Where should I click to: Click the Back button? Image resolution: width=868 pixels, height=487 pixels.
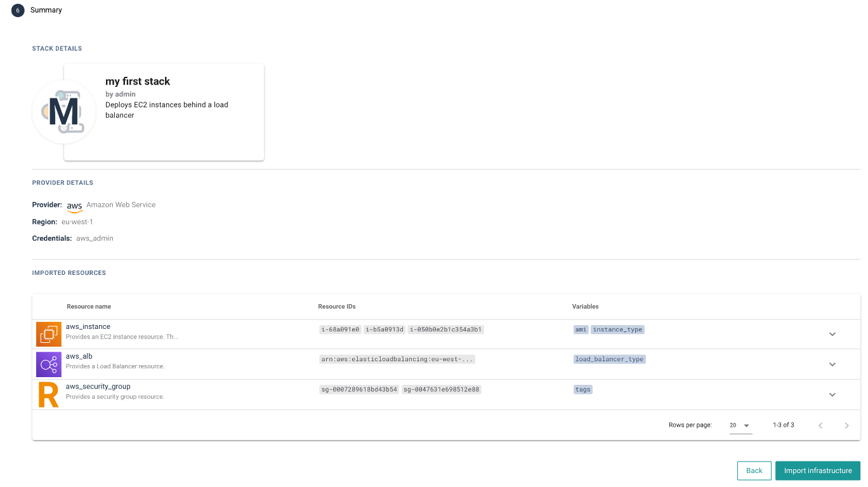754,470
